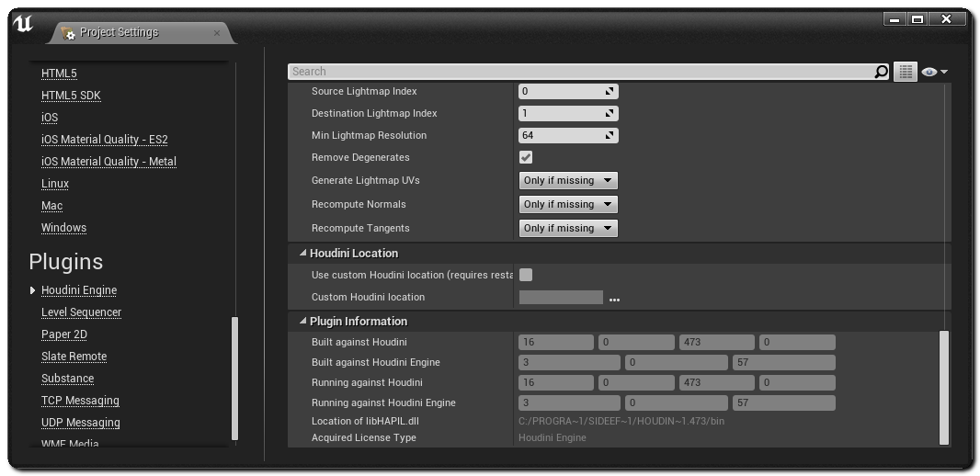
Task: Click the search magnifier icon
Action: pos(880,72)
